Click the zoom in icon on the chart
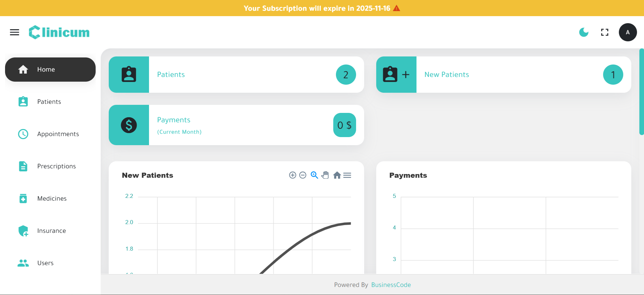The image size is (644, 295). [293, 175]
